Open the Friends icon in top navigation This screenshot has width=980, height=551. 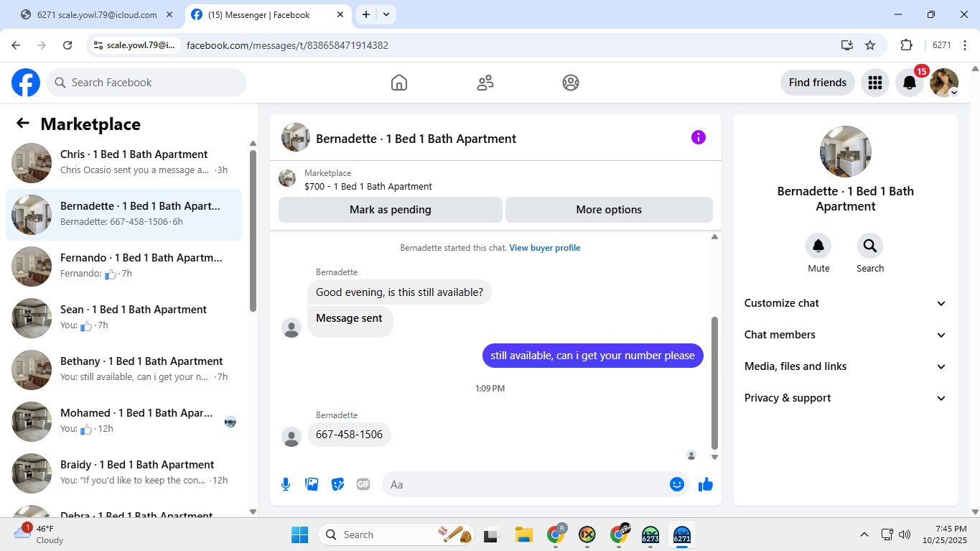(x=485, y=83)
